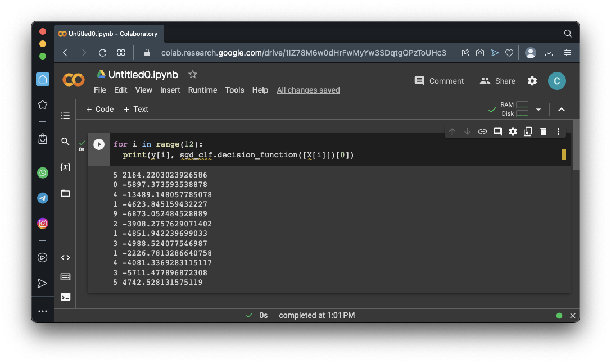
Task: Open the Insert menu
Action: click(170, 90)
